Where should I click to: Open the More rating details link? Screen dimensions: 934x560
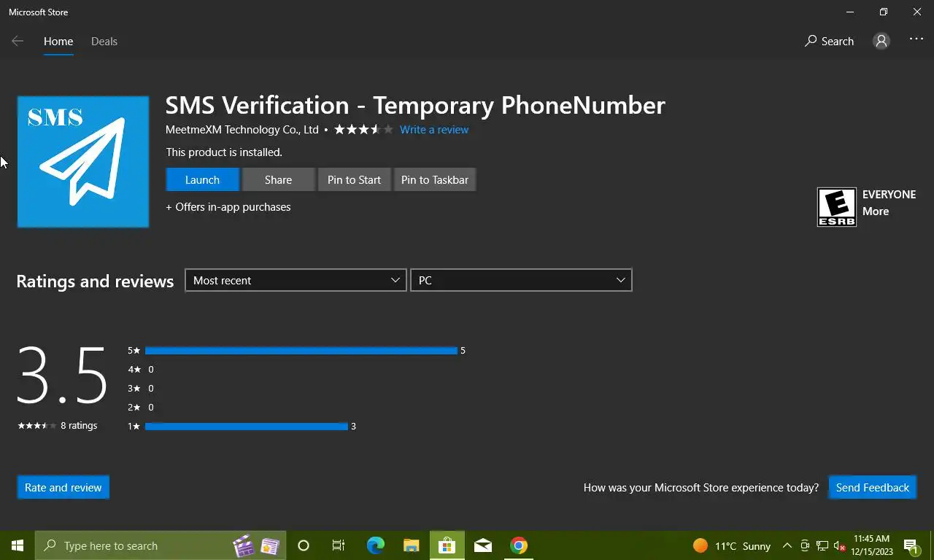point(876,211)
